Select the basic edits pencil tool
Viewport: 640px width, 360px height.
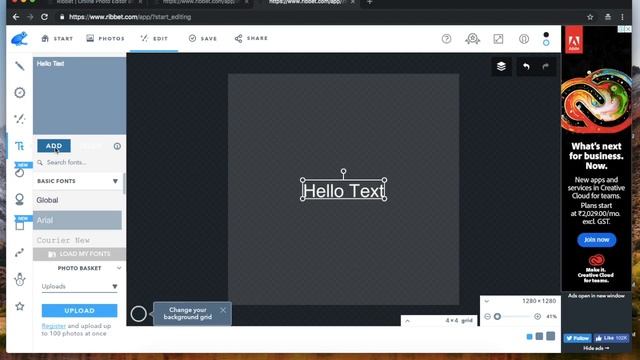20,66
